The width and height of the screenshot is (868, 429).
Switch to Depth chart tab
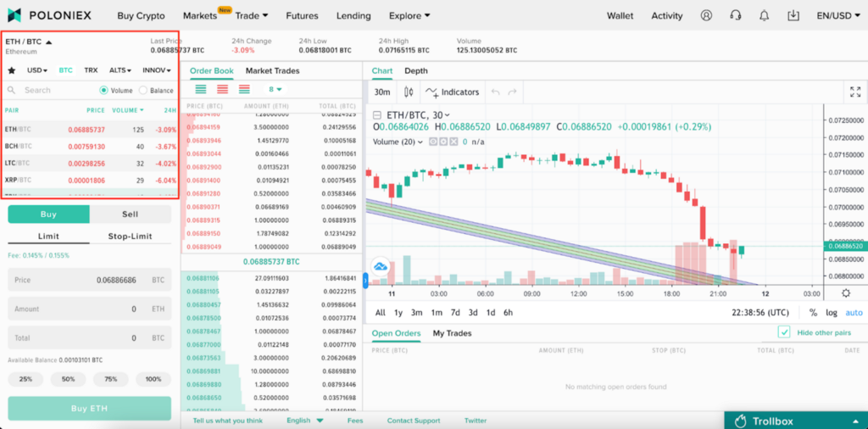pos(415,71)
